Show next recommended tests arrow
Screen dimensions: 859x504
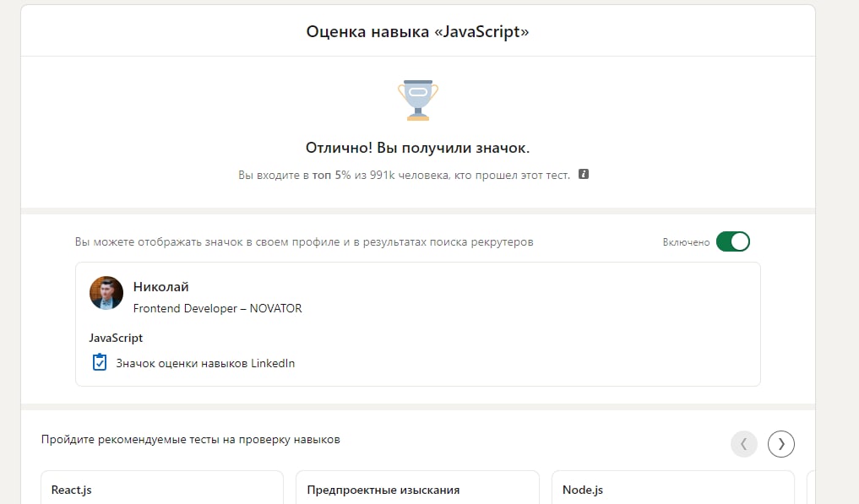click(x=781, y=444)
